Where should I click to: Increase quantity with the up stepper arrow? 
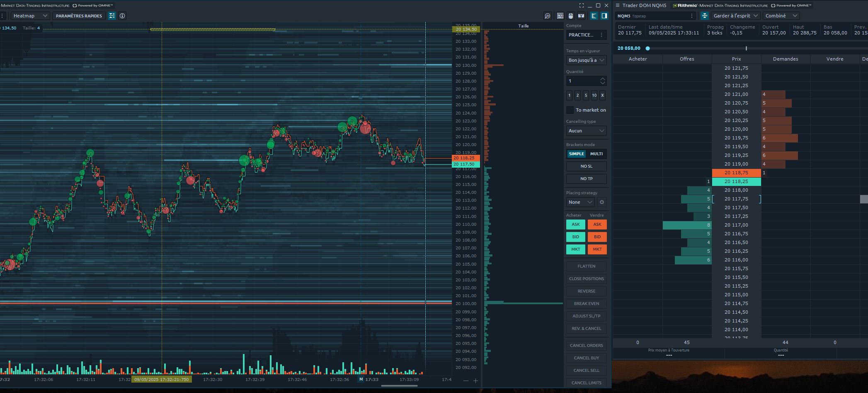(603, 78)
